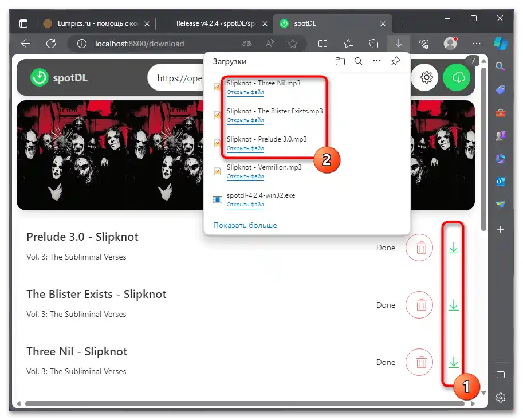Open file link for Prelude 3.0.mp3

[245, 148]
